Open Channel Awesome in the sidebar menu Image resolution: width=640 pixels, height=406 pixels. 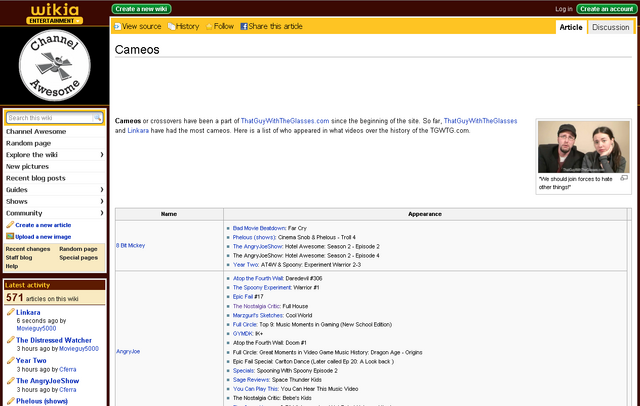(x=36, y=131)
